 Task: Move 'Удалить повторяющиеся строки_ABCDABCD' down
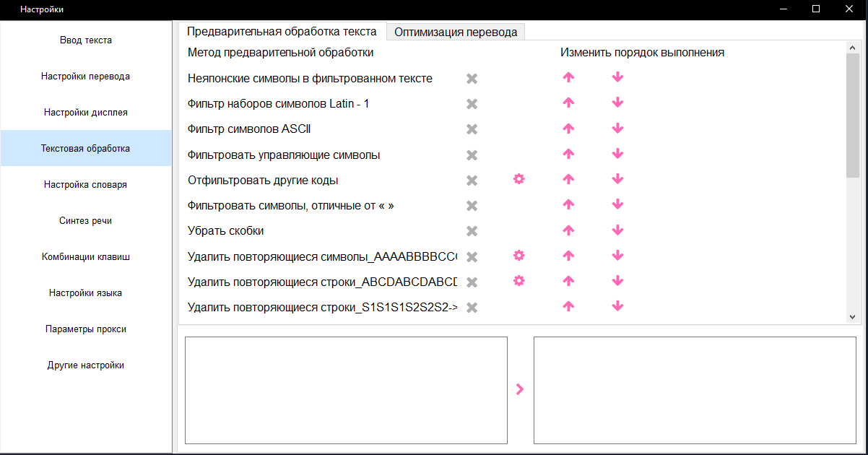[617, 281]
